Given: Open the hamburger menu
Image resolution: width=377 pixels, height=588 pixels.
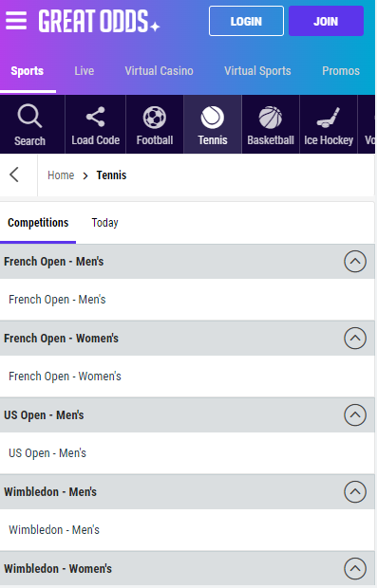Looking at the screenshot, I should [x=16, y=21].
